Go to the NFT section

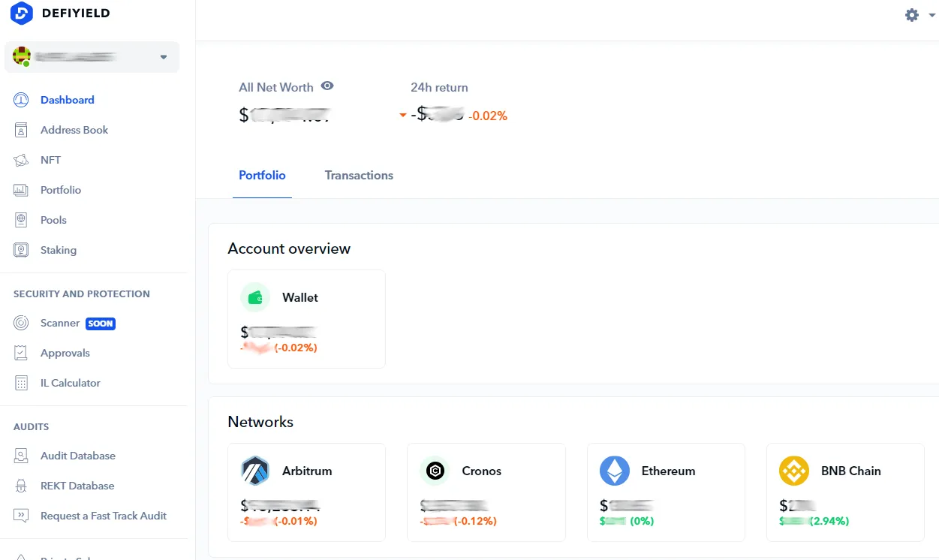(50, 160)
